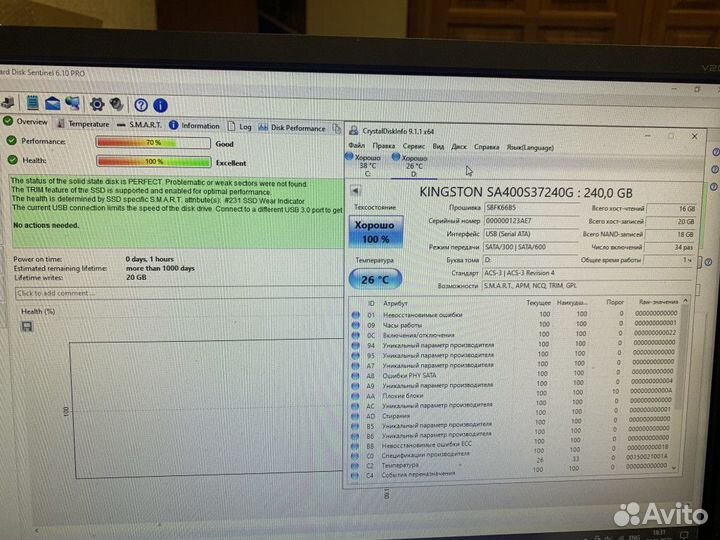This screenshot has width=720, height=540.
Task: Click status icon of 01 Невосстановимые ошибки row
Action: click(x=356, y=315)
